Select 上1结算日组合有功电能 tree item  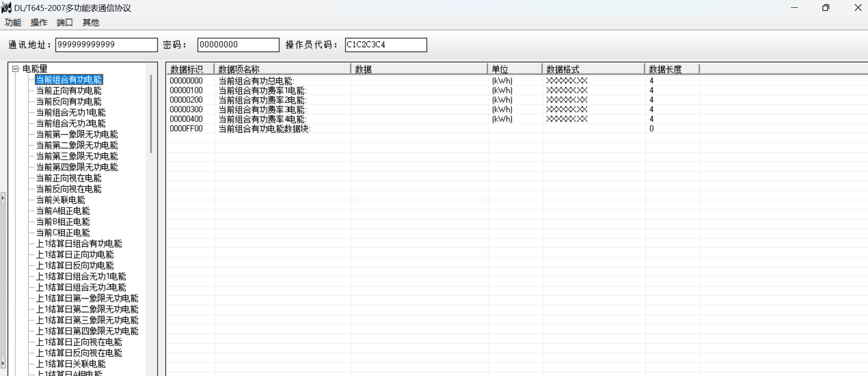(x=79, y=244)
